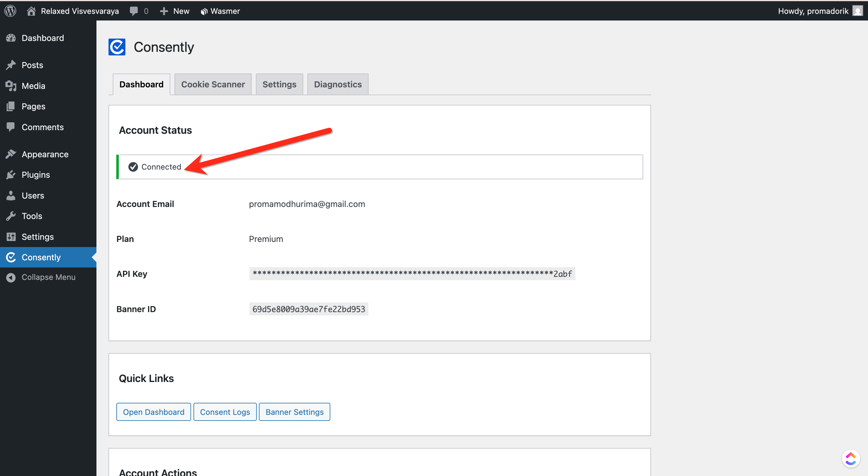Screen dimensions: 868x476
Task: Switch to the Diagnostics tab
Action: (338, 84)
